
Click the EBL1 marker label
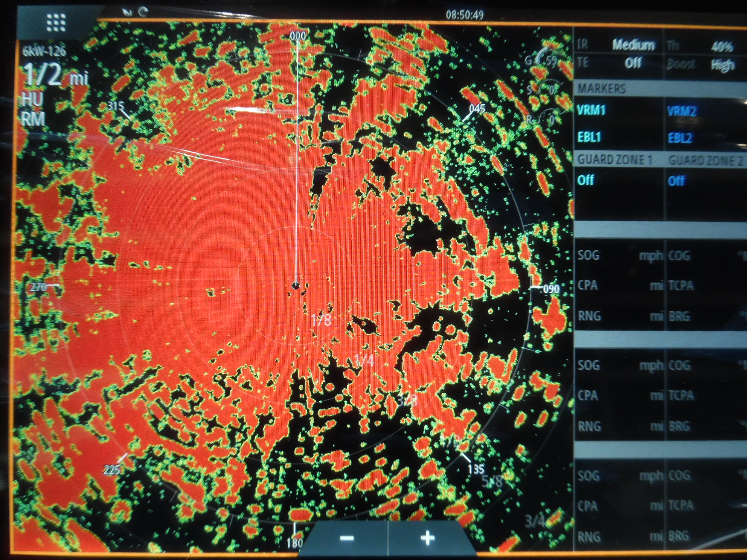coord(589,137)
